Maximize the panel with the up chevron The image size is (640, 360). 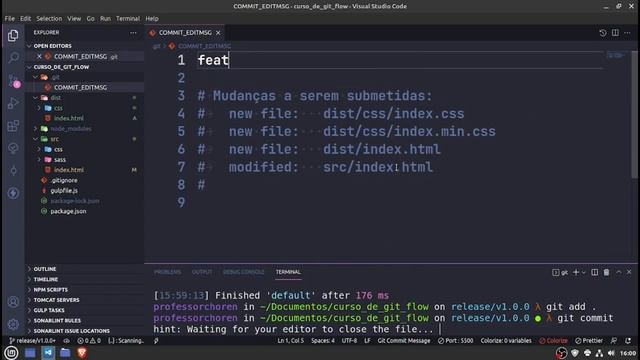tap(619, 272)
